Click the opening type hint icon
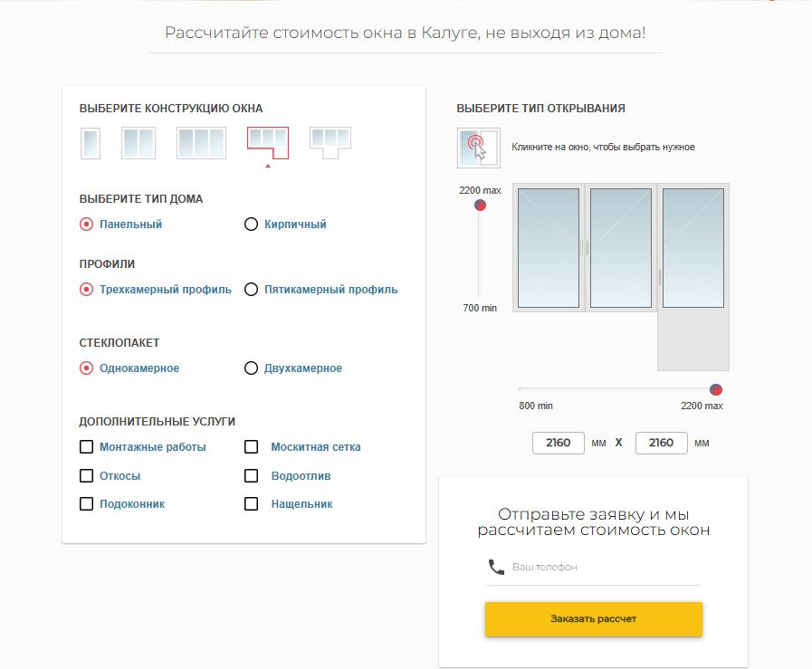The height and width of the screenshot is (669, 812). tap(477, 147)
